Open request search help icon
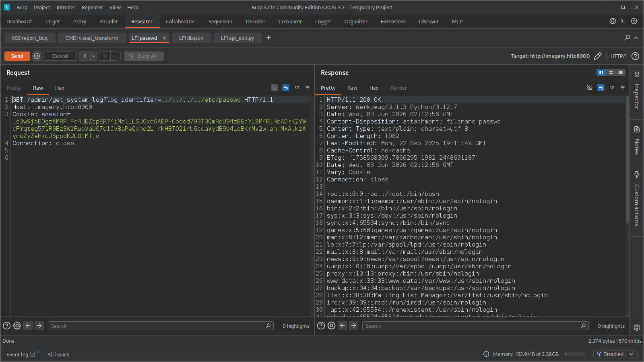The image size is (644, 362). [x=6, y=326]
